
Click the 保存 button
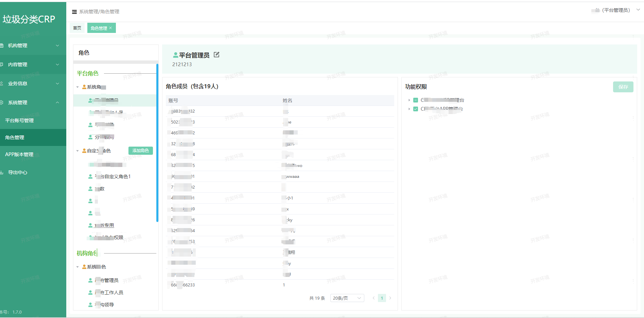623,87
